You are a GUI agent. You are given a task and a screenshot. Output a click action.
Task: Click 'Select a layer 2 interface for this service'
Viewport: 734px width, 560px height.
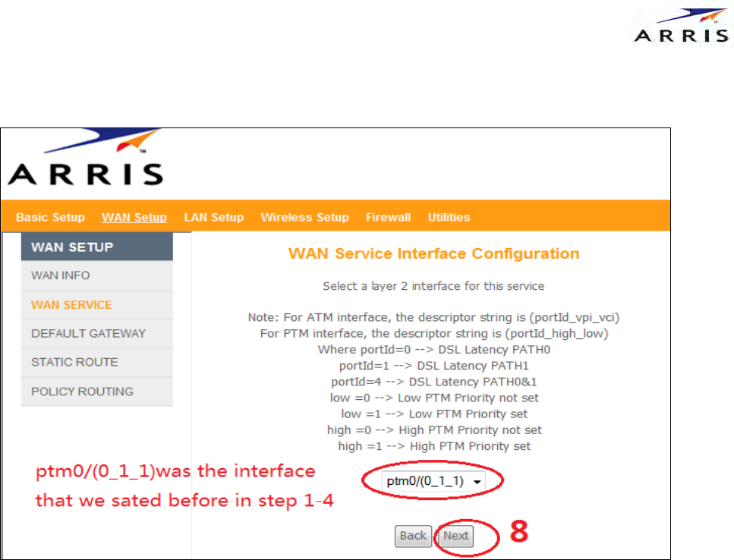click(433, 286)
